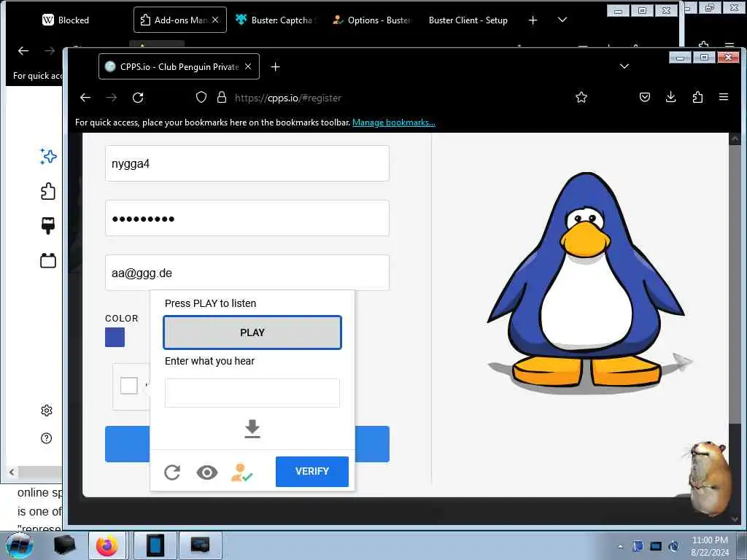This screenshot has width=747, height=560.
Task: Switch to the Buster: Captcha tab
Action: [276, 20]
